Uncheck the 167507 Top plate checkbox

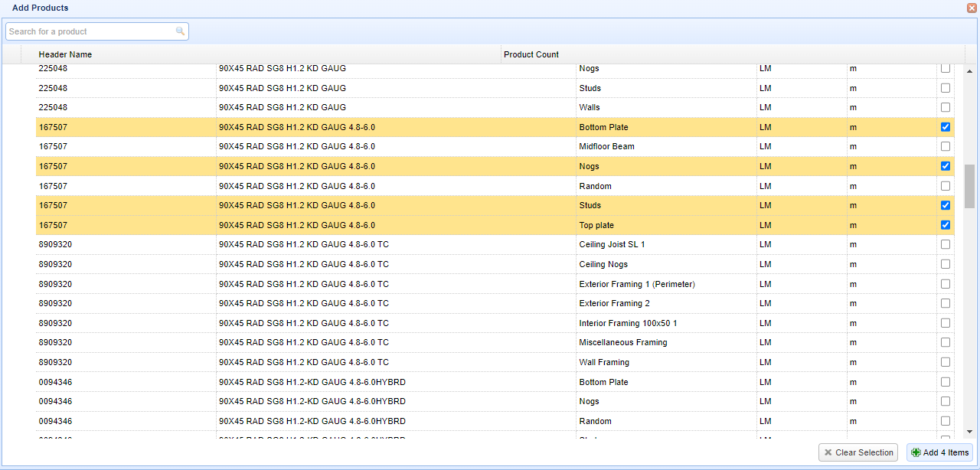click(x=946, y=225)
